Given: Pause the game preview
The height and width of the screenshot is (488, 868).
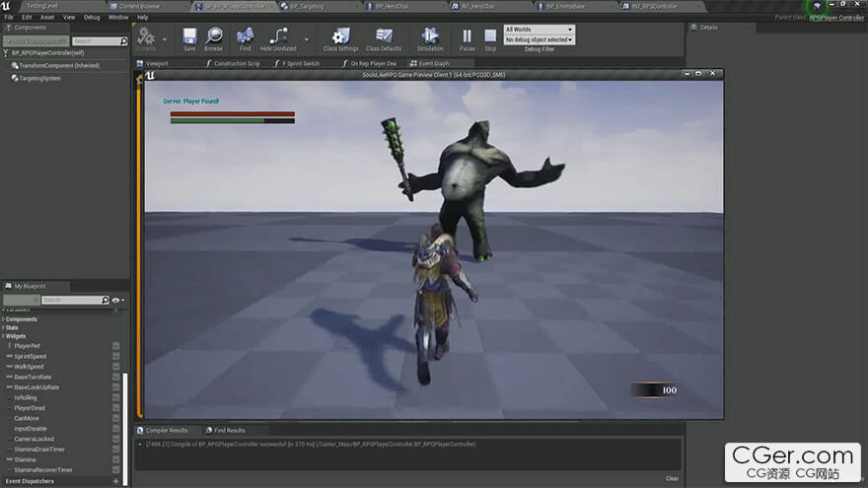Looking at the screenshot, I should point(468,36).
